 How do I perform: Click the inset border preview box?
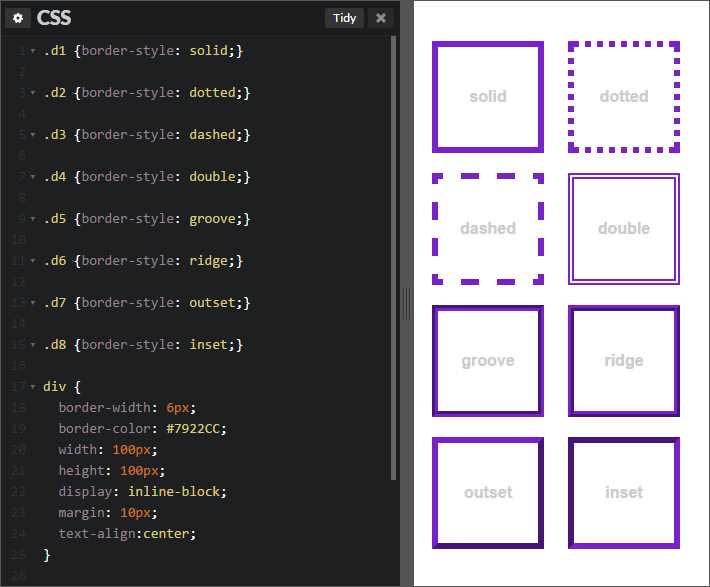(624, 493)
